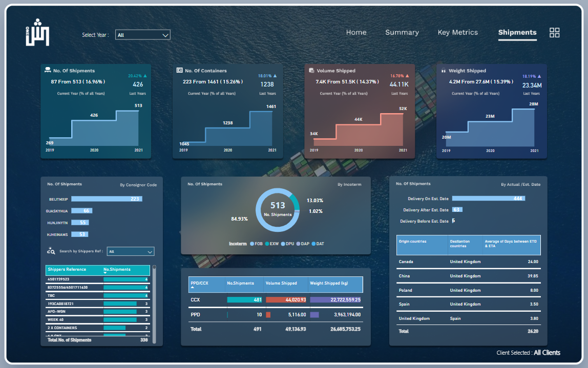Click the Weight Shipped card icon
Screen dimensions: 588x368
tap(444, 71)
